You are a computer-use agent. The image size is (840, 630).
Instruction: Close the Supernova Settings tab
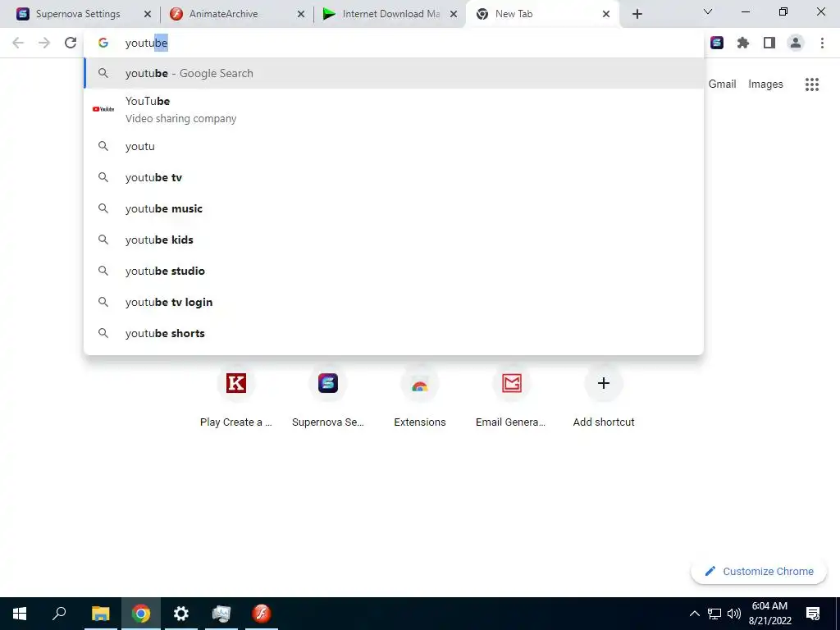click(148, 15)
